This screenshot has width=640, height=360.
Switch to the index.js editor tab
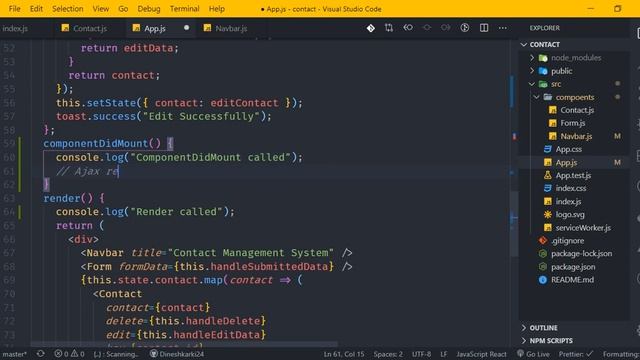point(15,28)
